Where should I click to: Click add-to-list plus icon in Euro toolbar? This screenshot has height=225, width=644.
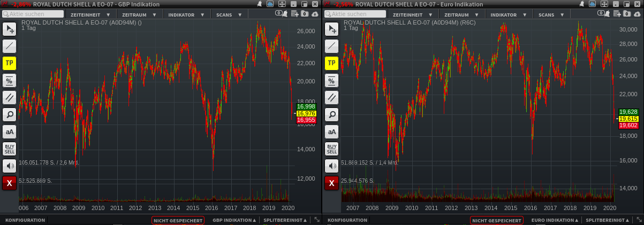point(616,14)
